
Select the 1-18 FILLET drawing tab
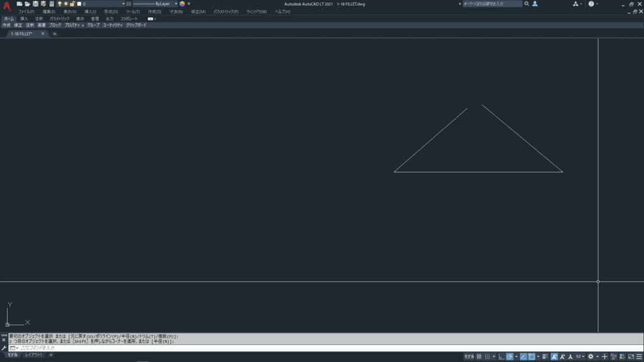point(22,34)
